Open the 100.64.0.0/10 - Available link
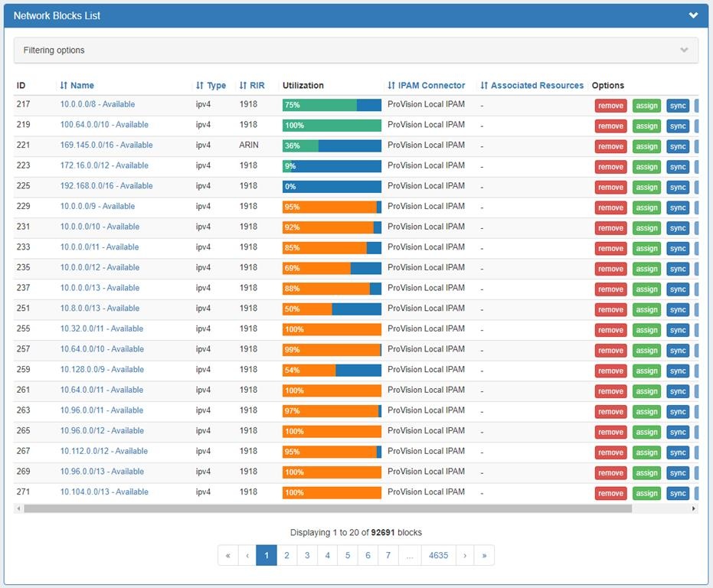 click(x=104, y=125)
